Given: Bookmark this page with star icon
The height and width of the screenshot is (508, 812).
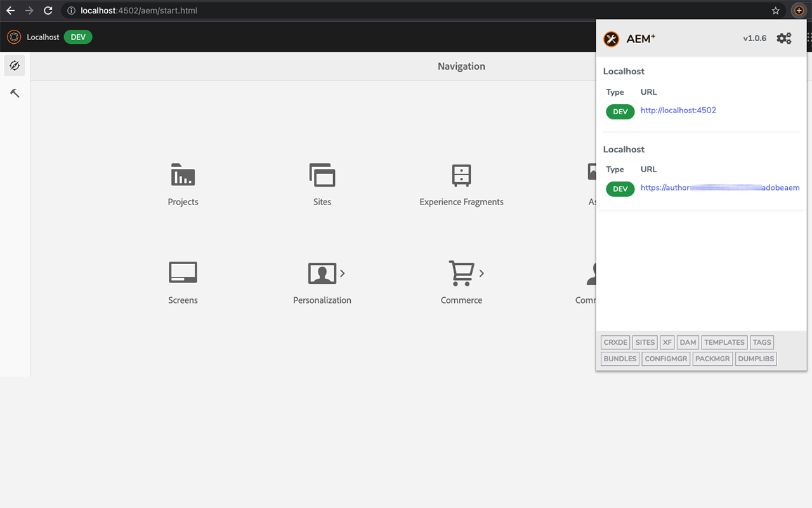Looking at the screenshot, I should [x=775, y=11].
